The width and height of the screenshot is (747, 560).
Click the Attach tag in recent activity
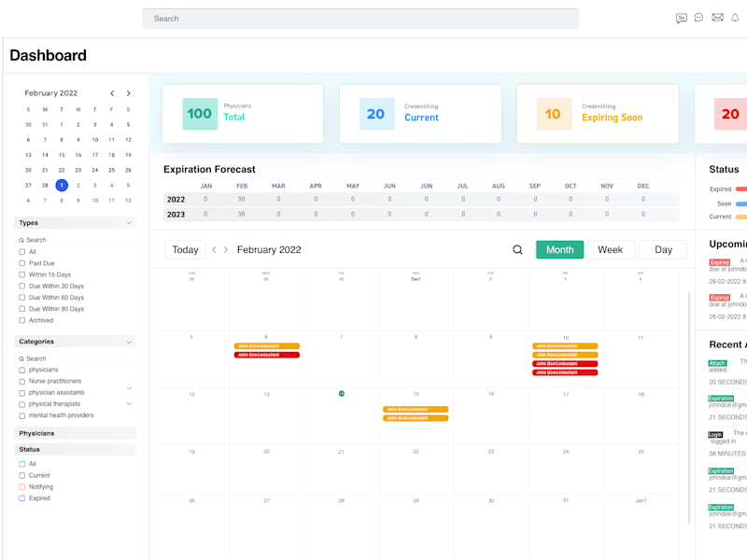717,363
